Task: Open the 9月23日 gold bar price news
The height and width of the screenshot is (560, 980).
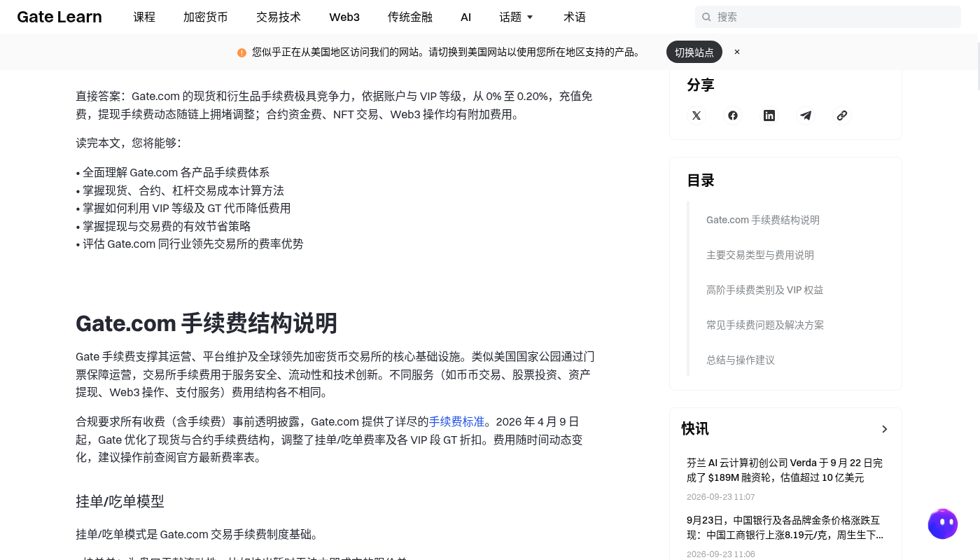Action: (x=785, y=528)
